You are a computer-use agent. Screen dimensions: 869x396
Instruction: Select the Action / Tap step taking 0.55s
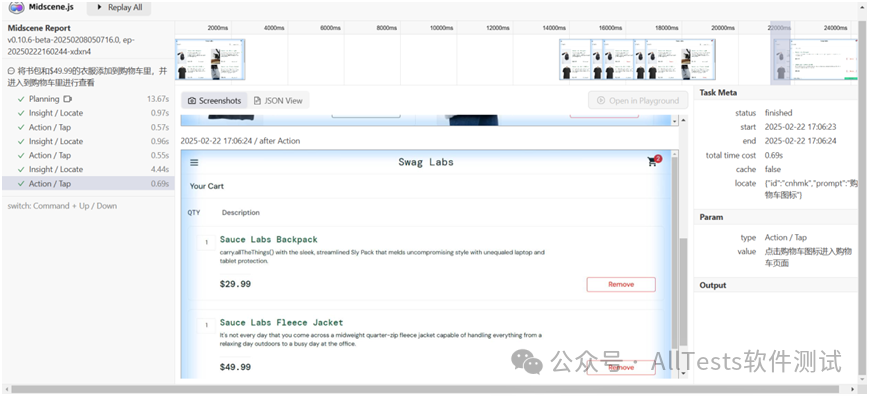[88, 155]
